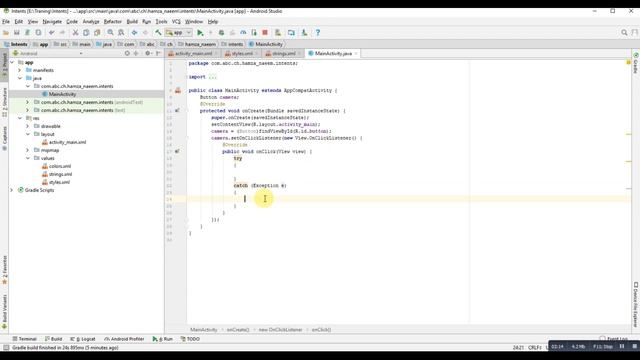Toggle the Captures side panel tab
The width and height of the screenshot is (640, 360).
(x=4, y=138)
